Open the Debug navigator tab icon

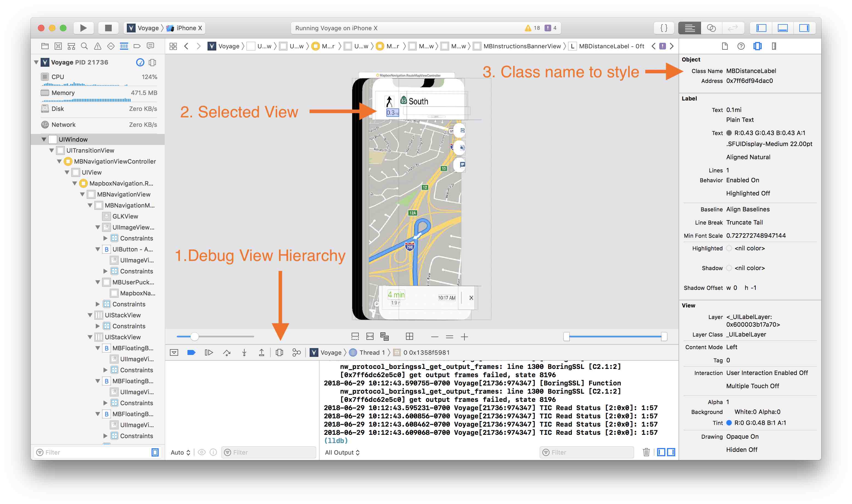(x=124, y=46)
